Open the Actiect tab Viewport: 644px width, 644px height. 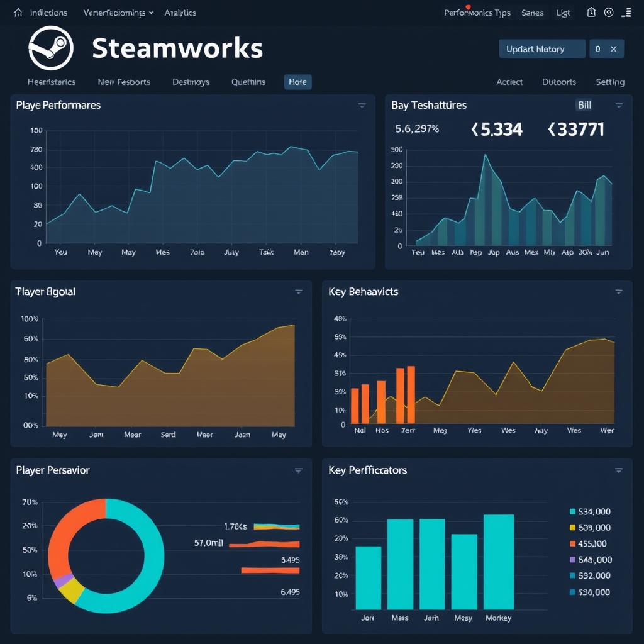coord(509,82)
